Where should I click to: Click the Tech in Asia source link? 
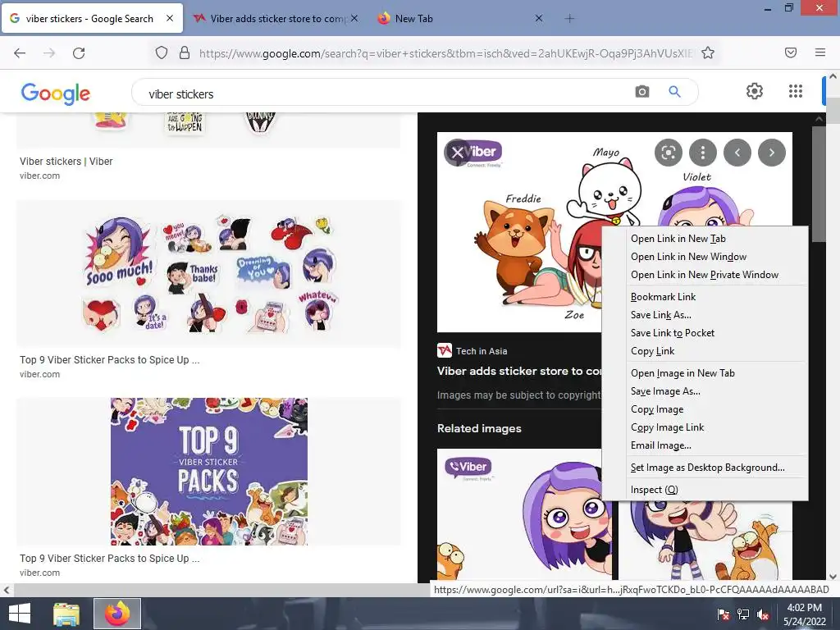[x=481, y=351]
